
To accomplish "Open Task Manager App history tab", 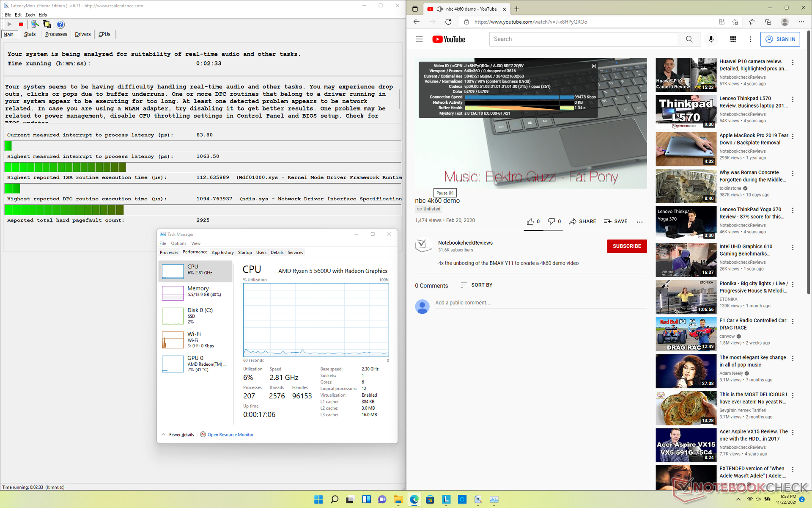I will point(222,252).
